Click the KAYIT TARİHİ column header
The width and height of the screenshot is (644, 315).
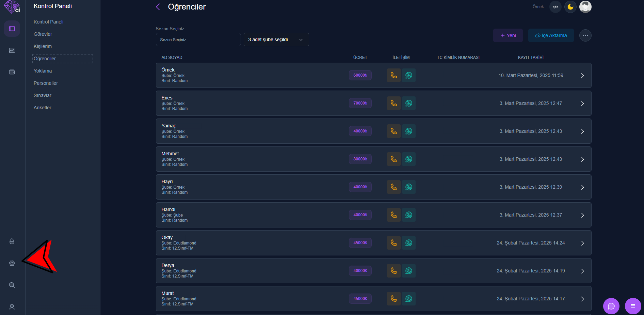[x=531, y=58]
